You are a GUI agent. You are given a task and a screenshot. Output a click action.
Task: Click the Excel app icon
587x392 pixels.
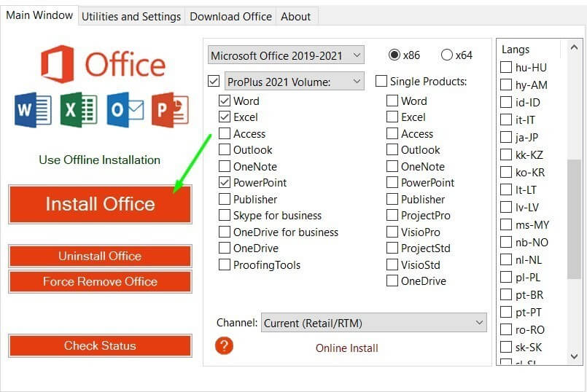(x=79, y=110)
